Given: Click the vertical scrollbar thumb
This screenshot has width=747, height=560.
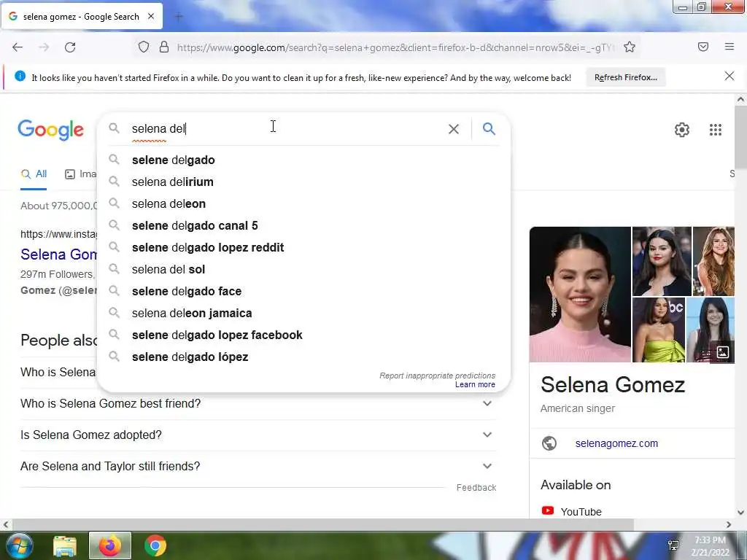Looking at the screenshot, I should (740, 137).
